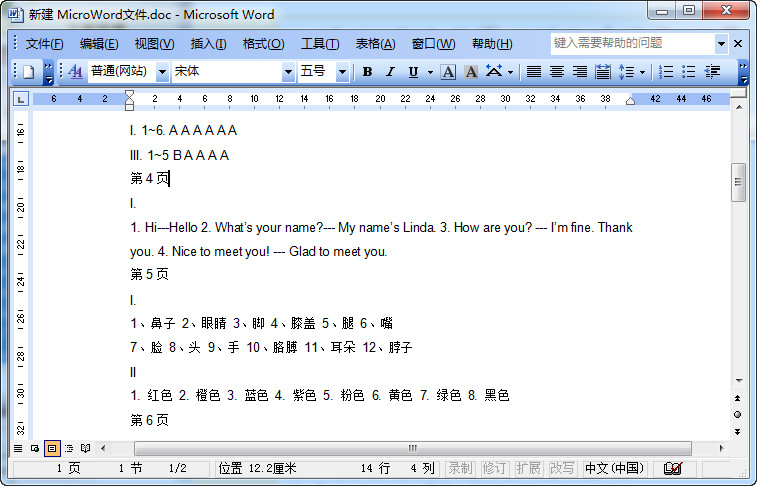Toggle Italic formatting
This screenshot has height=486, width=757.
(x=390, y=72)
